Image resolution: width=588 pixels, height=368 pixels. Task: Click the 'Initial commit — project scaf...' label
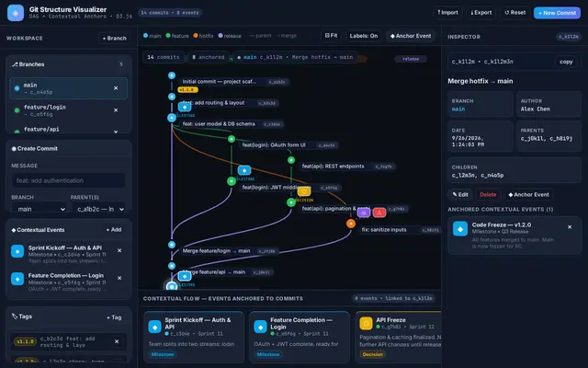pos(220,82)
